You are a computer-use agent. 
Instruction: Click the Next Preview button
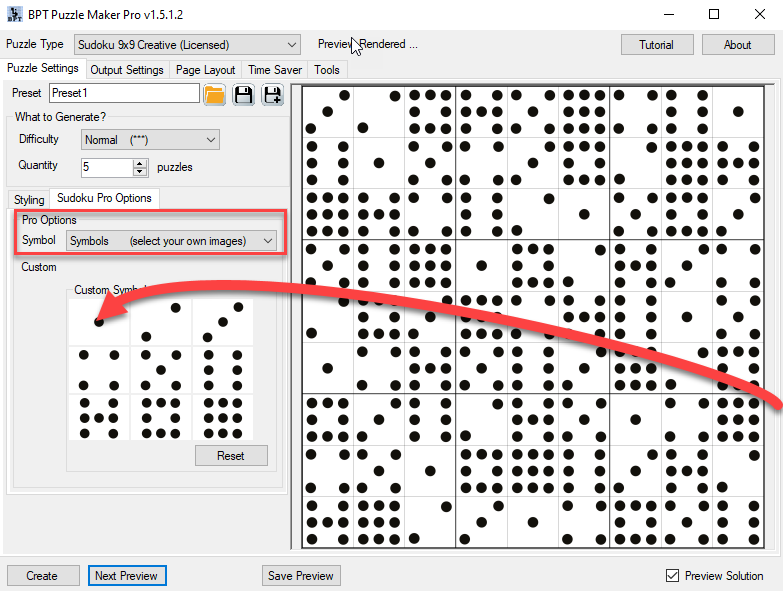(x=126, y=576)
